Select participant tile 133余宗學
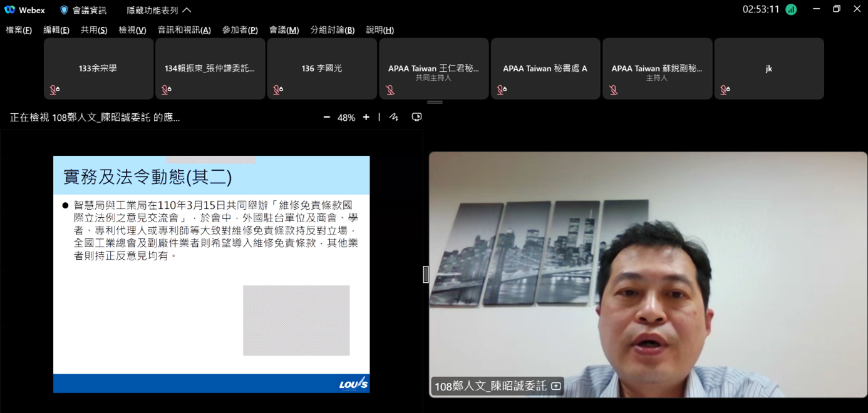This screenshot has width=868, height=413. tap(98, 68)
